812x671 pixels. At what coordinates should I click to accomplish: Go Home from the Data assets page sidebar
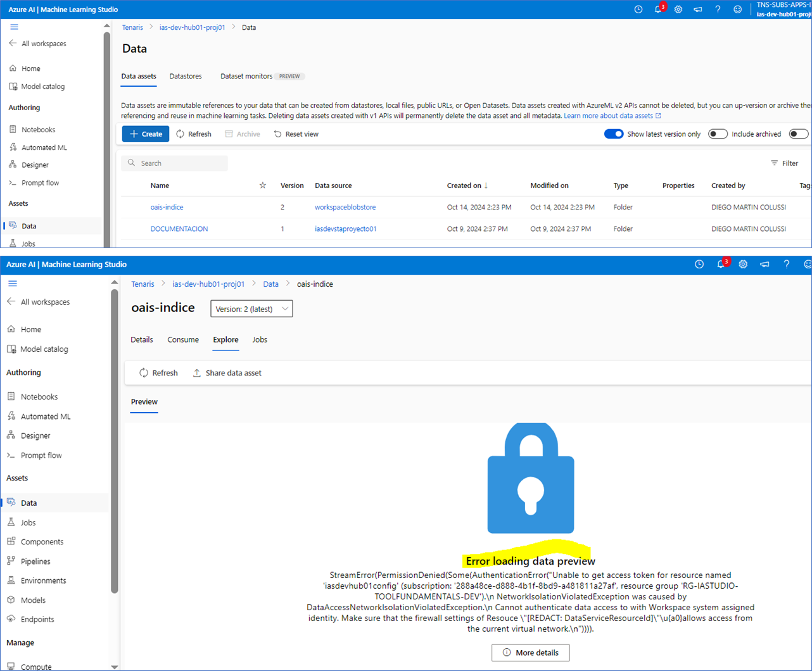[30, 68]
